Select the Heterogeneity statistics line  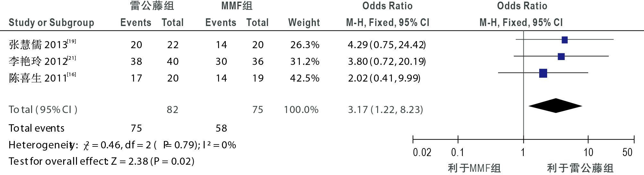pyautogui.click(x=122, y=145)
